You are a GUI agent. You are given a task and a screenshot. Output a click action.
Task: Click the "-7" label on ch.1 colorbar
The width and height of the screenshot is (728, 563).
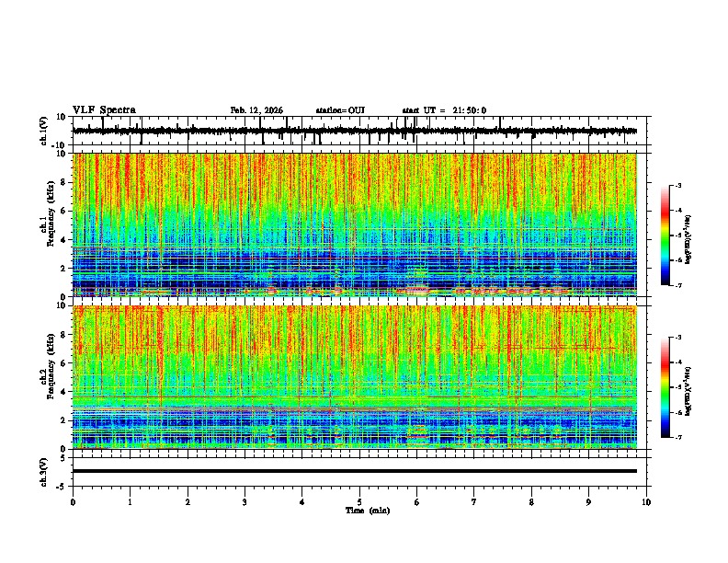677,285
